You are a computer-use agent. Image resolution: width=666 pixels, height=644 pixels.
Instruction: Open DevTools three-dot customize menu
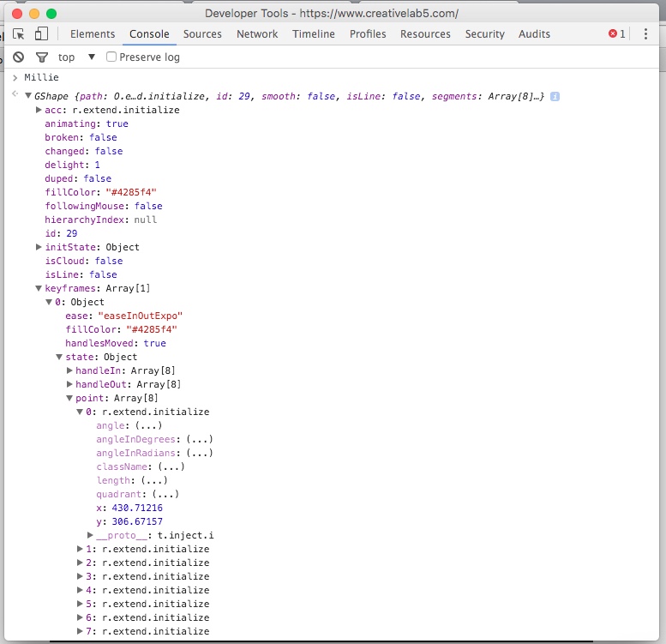[x=645, y=34]
